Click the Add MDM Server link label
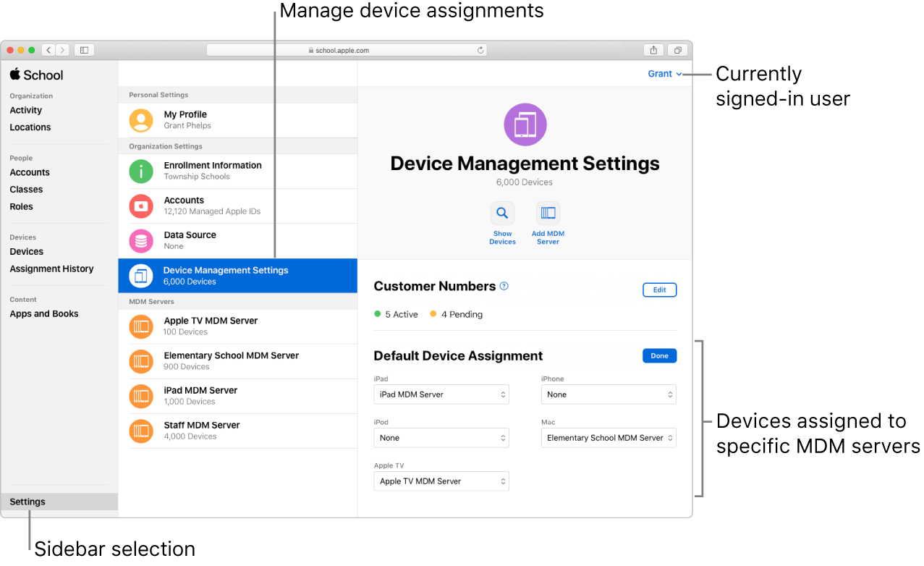 click(x=548, y=237)
